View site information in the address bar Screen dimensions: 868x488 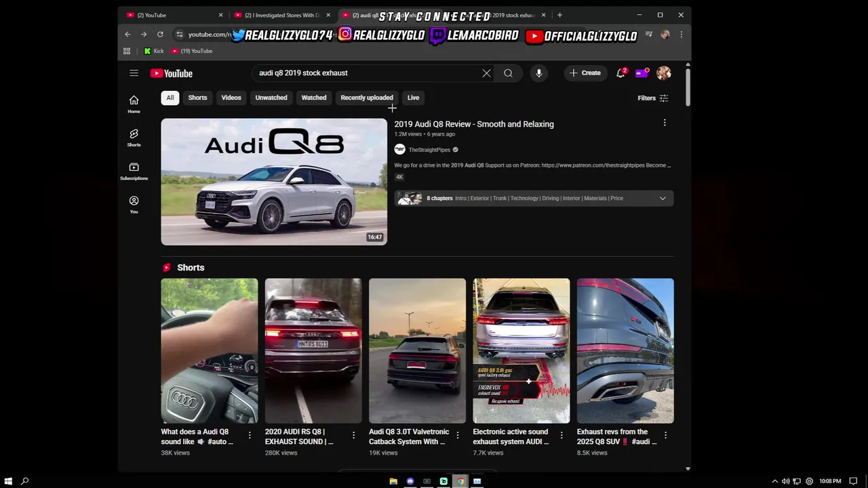[179, 35]
